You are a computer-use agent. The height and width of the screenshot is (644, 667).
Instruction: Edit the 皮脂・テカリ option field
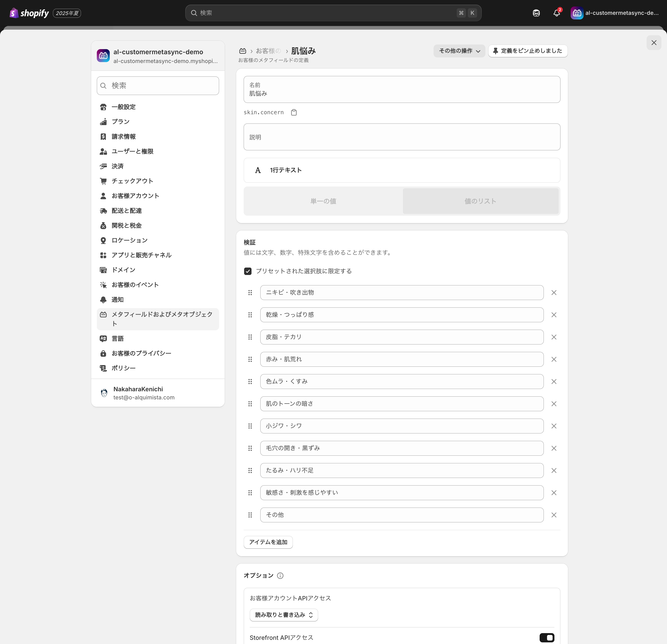pos(402,337)
